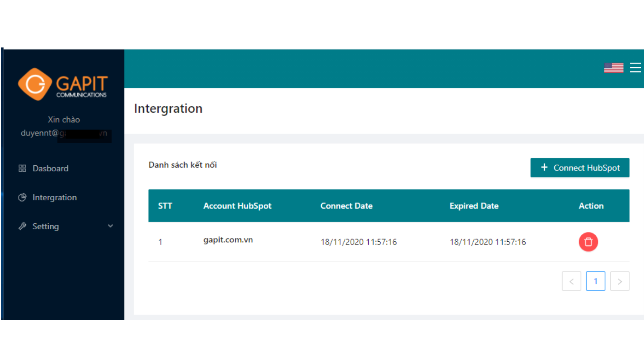Open the next page arrow
Screen dimensions: 644x362
(619, 281)
